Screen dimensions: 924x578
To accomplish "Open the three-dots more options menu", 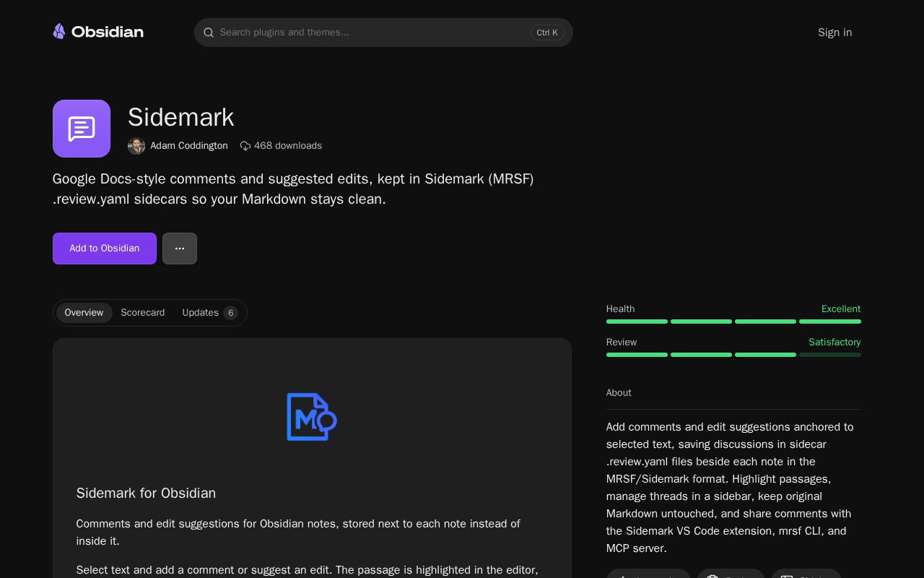I will coord(180,249).
